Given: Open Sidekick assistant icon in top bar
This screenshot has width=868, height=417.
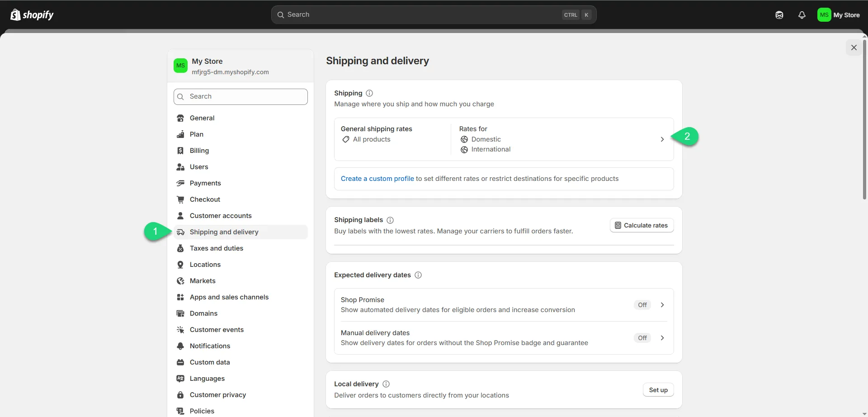Looking at the screenshot, I should [x=779, y=15].
